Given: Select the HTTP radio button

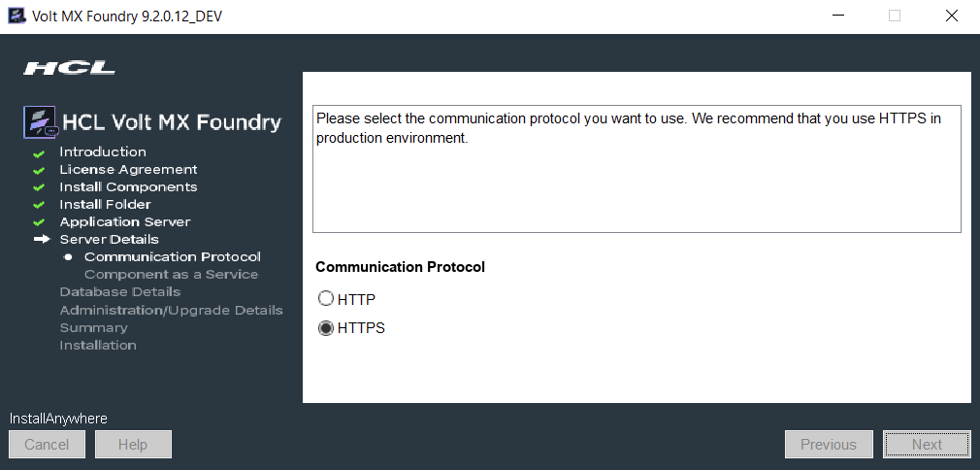Looking at the screenshot, I should pos(326,299).
